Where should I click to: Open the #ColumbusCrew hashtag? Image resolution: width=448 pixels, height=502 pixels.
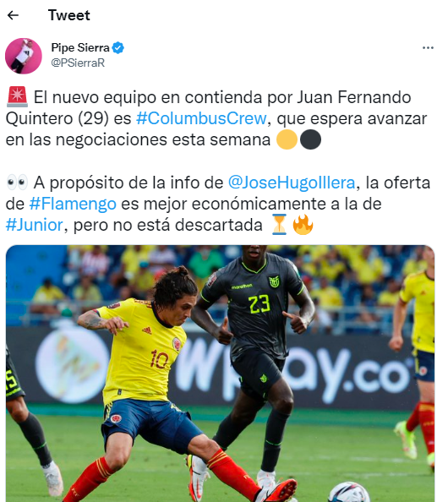tap(201, 118)
